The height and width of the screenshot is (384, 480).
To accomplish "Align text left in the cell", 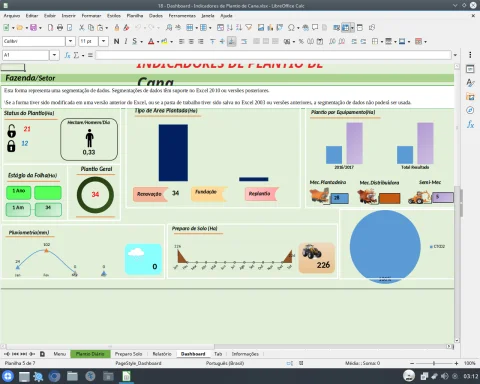I will (x=182, y=41).
